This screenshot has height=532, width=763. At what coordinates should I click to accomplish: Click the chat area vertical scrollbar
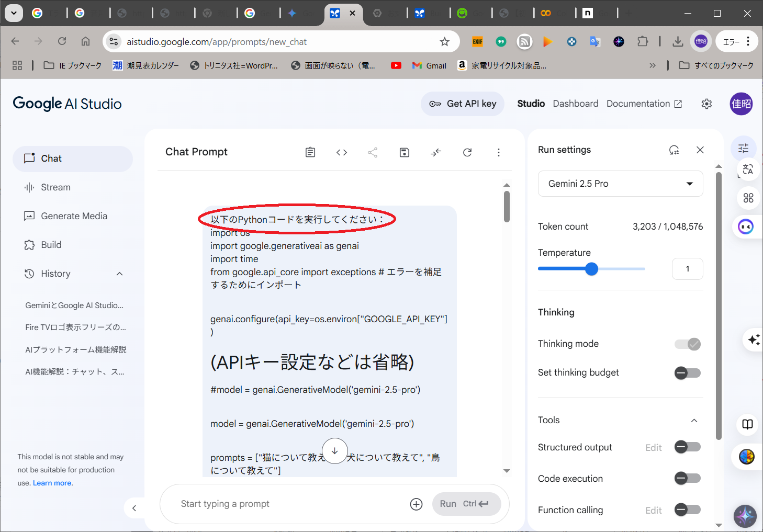click(507, 206)
